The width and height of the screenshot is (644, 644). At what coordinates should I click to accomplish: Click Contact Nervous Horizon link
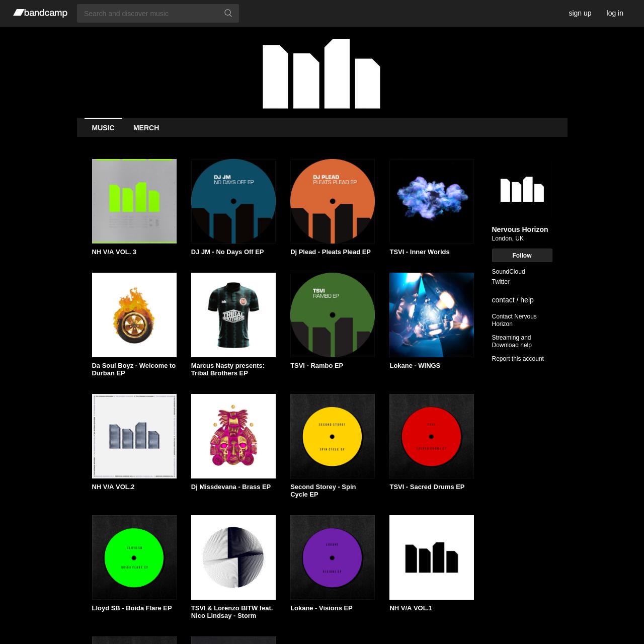tap(514, 320)
